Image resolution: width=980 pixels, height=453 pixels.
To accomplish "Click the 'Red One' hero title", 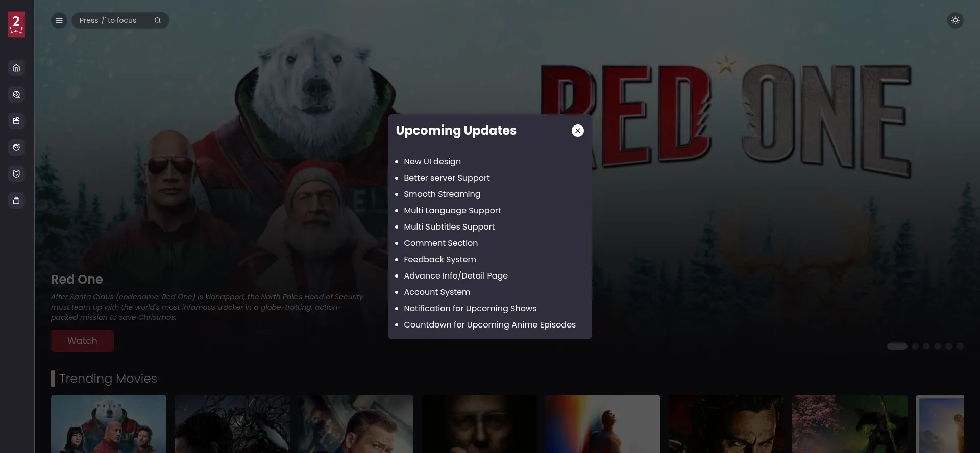I will click(x=77, y=280).
